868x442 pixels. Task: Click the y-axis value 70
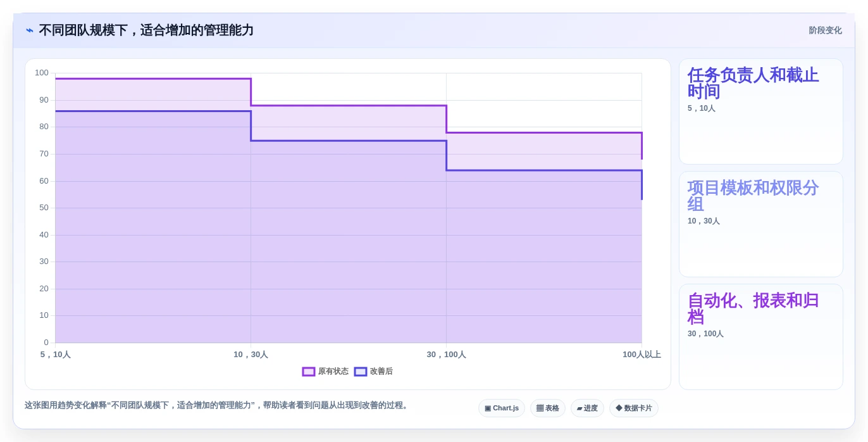pos(44,154)
